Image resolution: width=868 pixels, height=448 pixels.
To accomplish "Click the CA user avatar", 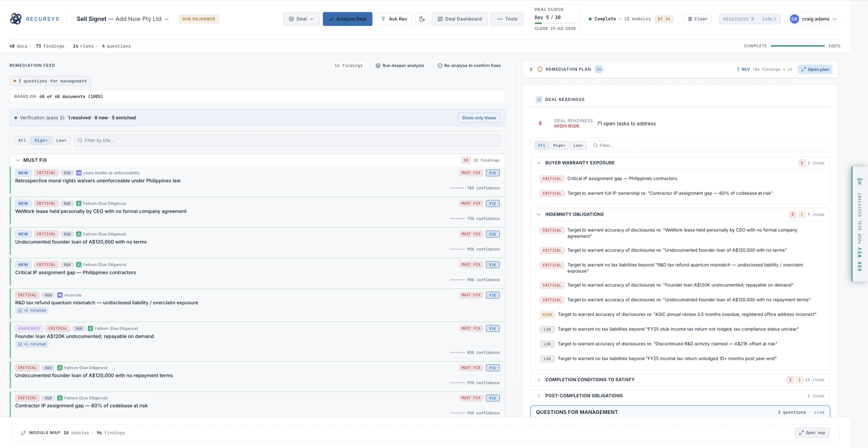I will (x=794, y=19).
